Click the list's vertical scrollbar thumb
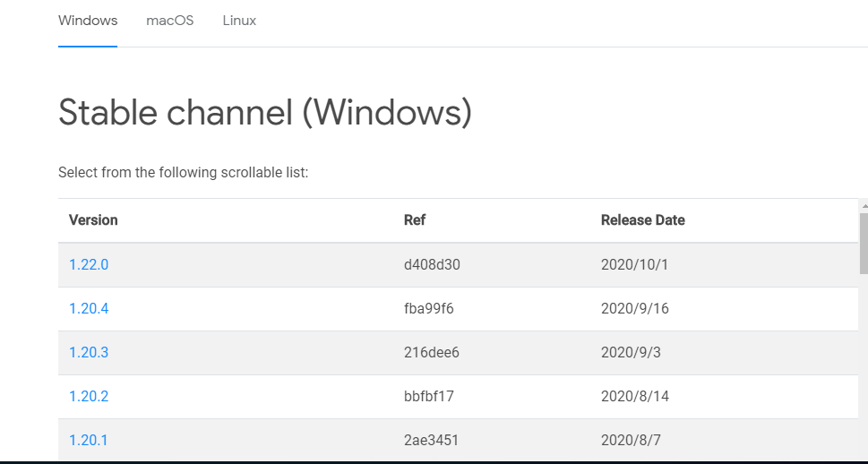The height and width of the screenshot is (464, 868). 864,242
